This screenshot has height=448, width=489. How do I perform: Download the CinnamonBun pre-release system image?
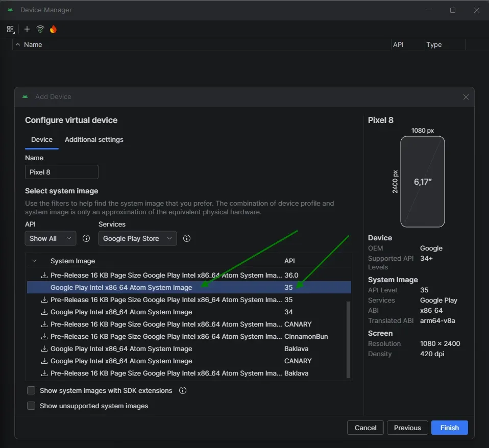point(44,336)
